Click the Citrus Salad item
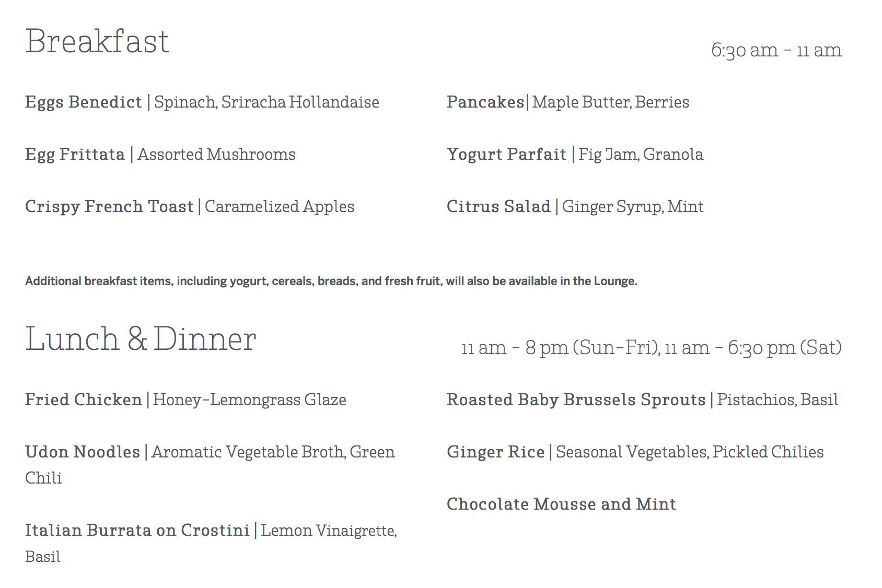The width and height of the screenshot is (882, 588). click(498, 206)
